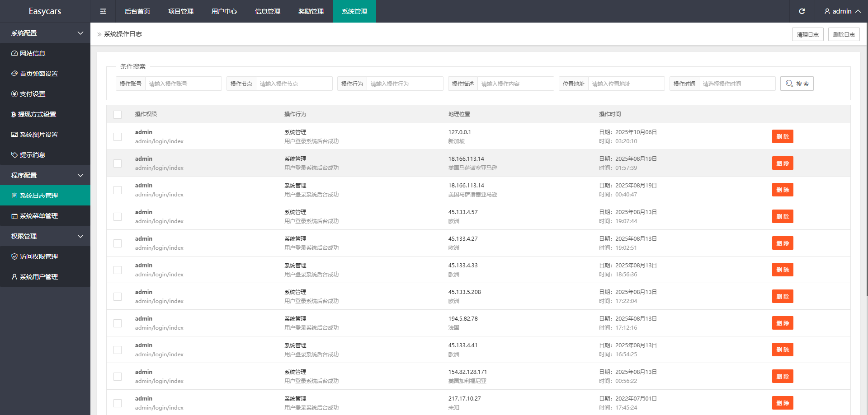Open the admin user dropdown menu
The image size is (868, 415).
[842, 11]
